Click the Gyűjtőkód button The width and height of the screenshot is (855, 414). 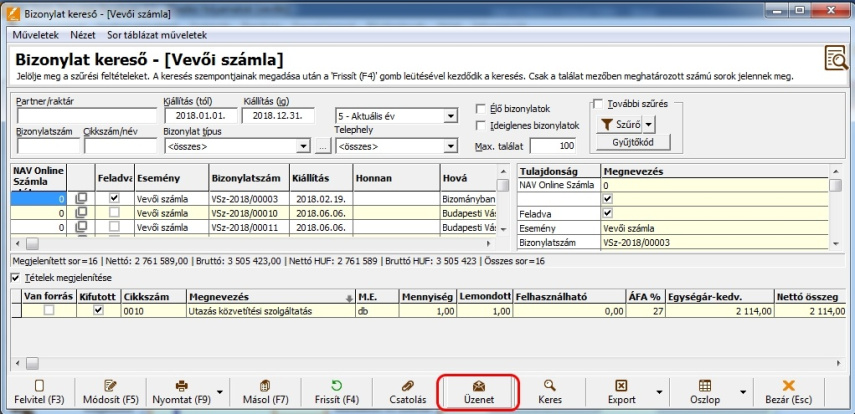[x=631, y=143]
